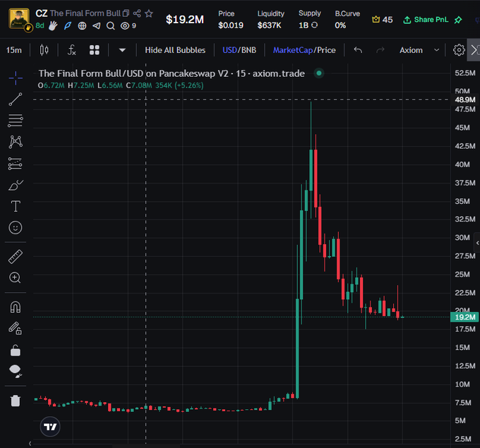Click Share PnL

coord(426,20)
